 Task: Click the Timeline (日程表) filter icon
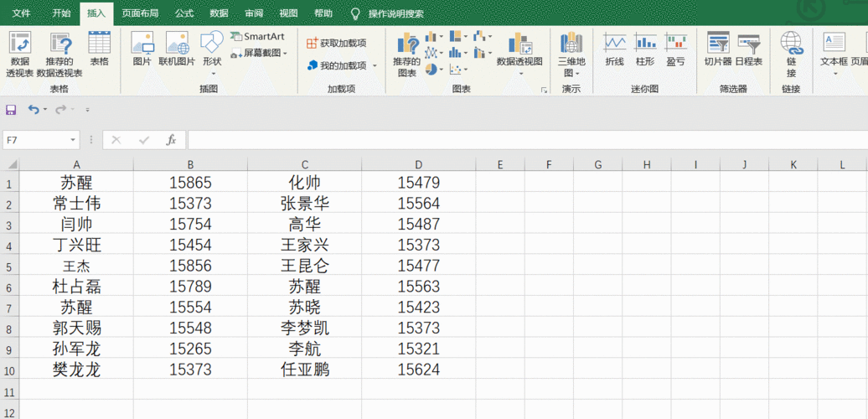(x=748, y=49)
